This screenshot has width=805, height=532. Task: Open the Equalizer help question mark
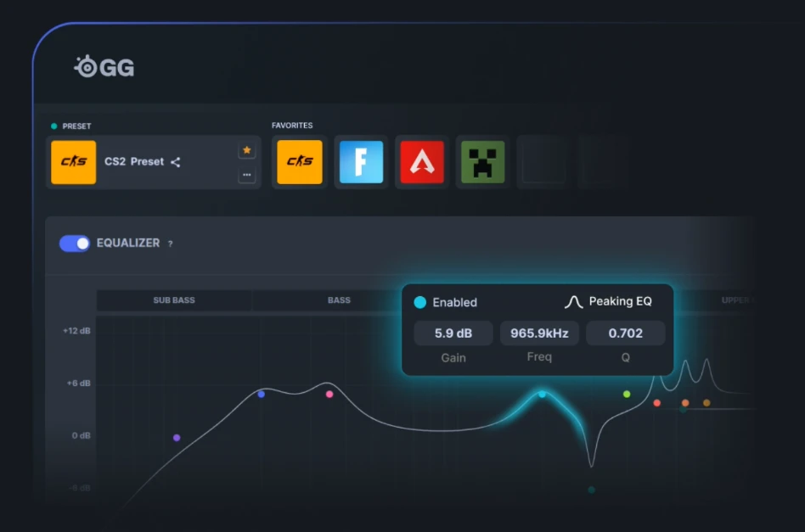tap(171, 244)
